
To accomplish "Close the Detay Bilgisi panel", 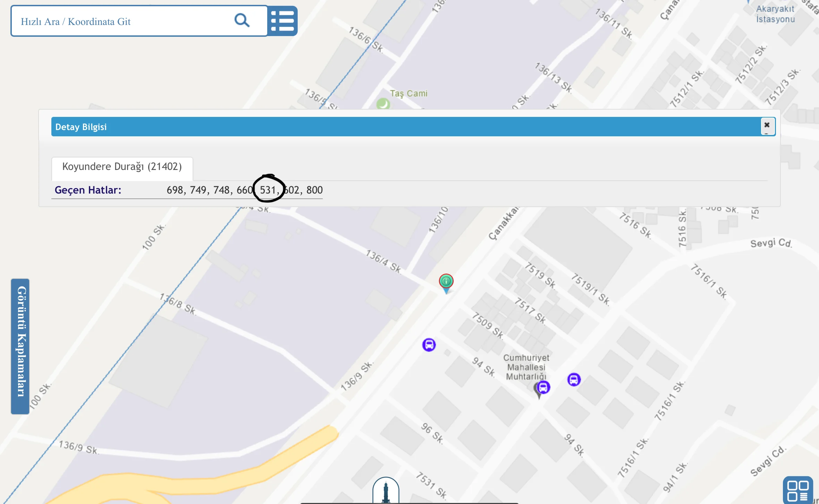I will [767, 125].
